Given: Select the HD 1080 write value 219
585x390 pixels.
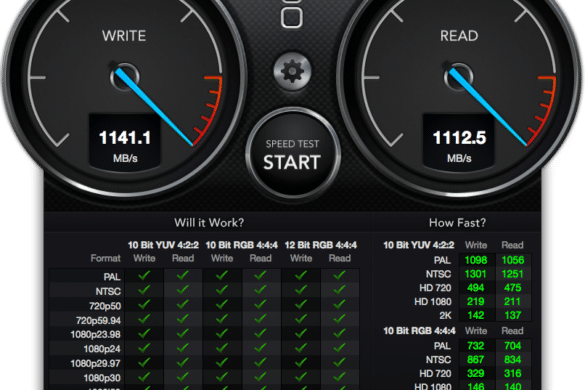Looking at the screenshot, I should [476, 302].
